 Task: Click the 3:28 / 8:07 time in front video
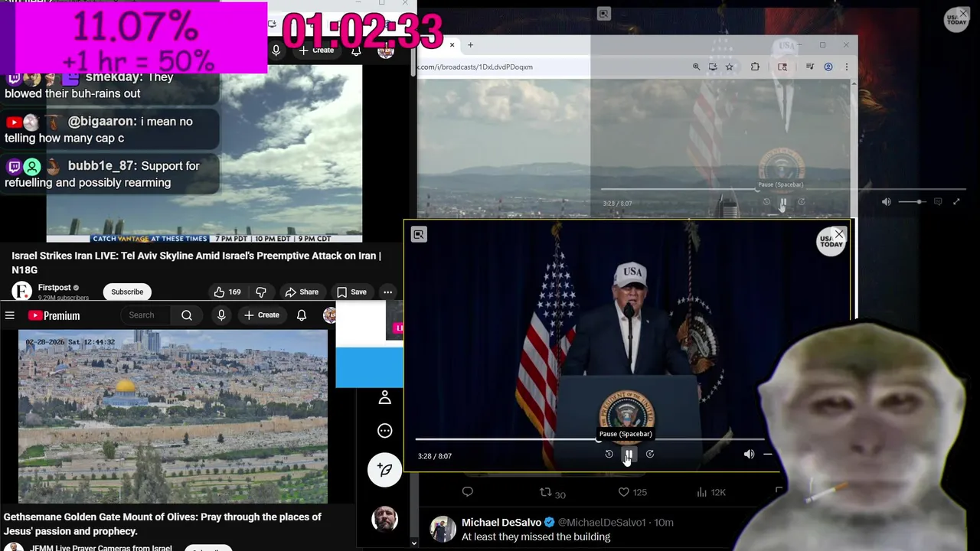click(435, 456)
